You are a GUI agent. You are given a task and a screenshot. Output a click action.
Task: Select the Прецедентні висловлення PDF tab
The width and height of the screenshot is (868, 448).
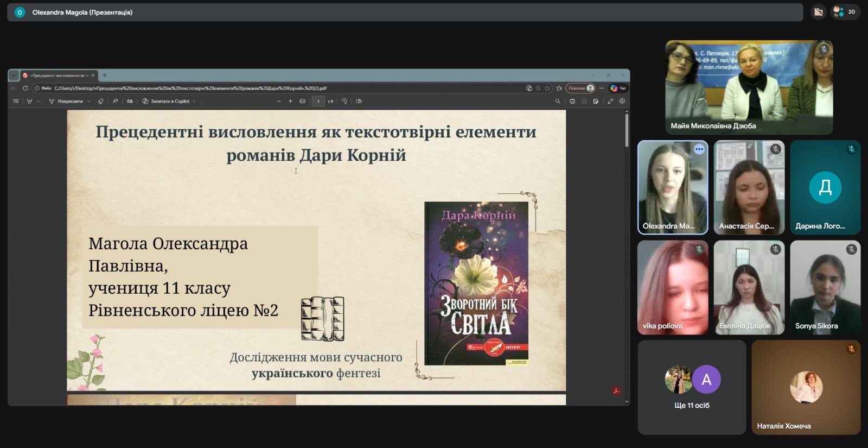[x=57, y=75]
